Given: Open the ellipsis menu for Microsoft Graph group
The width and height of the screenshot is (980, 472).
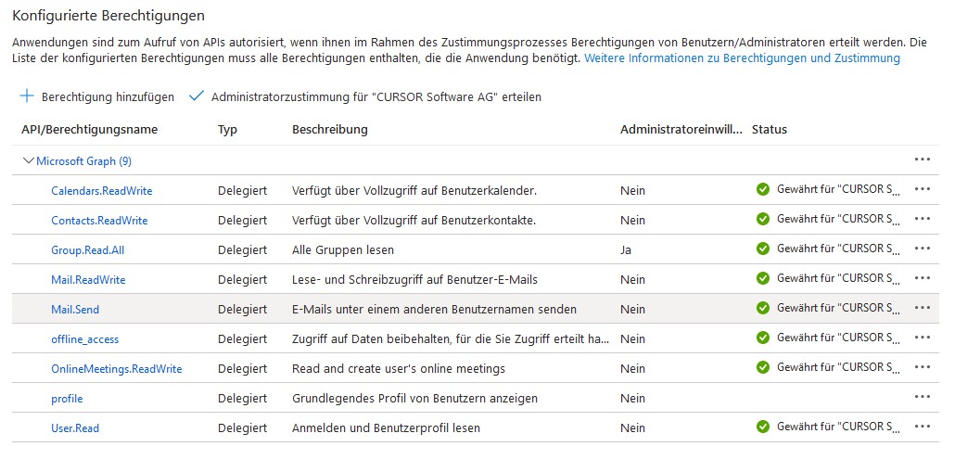Looking at the screenshot, I should 922,159.
